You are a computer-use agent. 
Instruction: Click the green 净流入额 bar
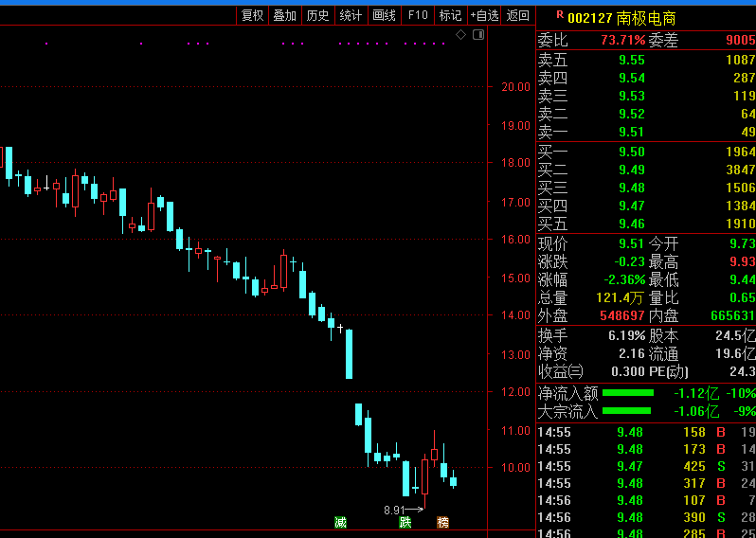click(x=628, y=393)
